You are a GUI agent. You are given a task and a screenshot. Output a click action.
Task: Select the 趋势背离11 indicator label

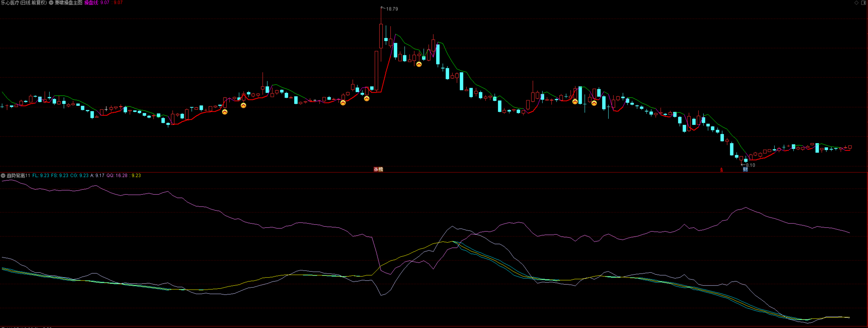[19, 176]
